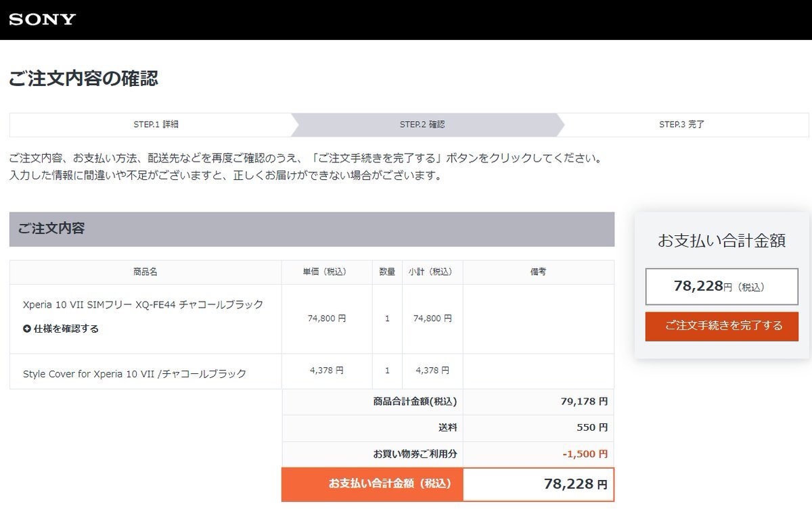Viewport: 812px width, 518px height.
Task: Expand 仕様を確認する product specifications
Action: point(66,329)
